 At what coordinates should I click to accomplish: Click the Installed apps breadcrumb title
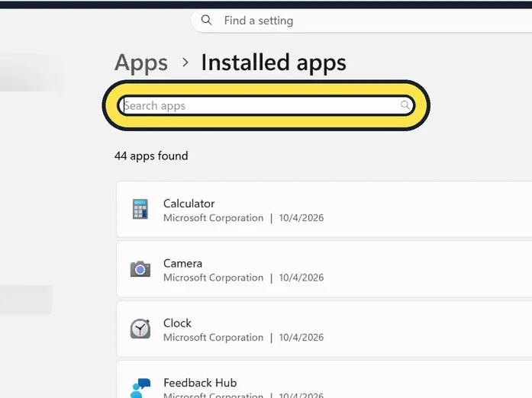point(273,63)
